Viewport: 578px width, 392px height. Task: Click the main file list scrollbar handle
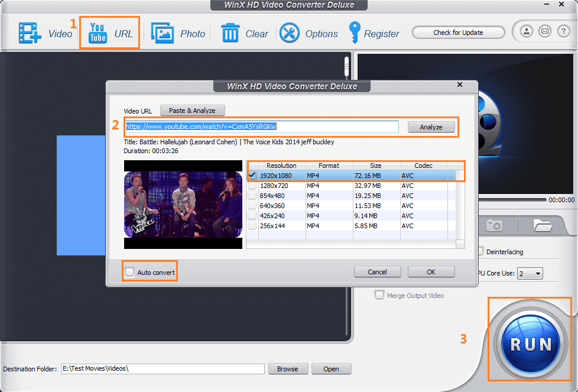tap(346, 66)
